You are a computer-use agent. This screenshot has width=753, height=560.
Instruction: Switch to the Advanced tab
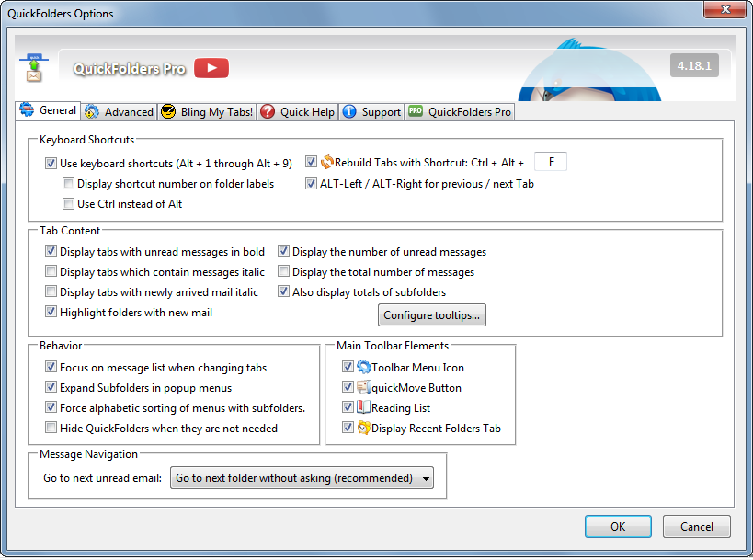pos(120,112)
